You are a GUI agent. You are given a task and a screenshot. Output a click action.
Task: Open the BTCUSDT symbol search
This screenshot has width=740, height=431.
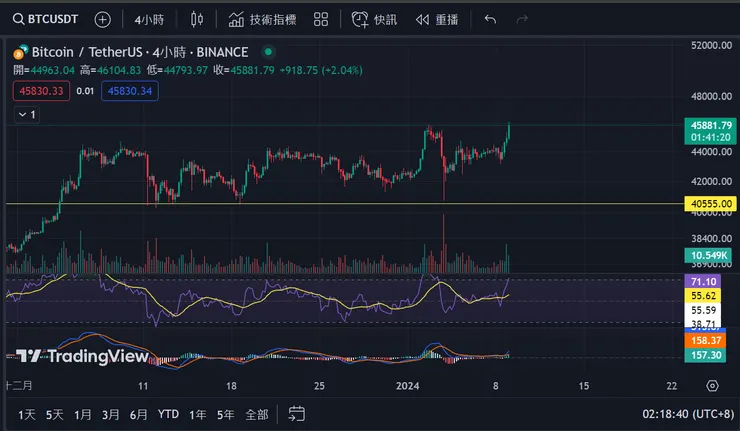point(45,19)
